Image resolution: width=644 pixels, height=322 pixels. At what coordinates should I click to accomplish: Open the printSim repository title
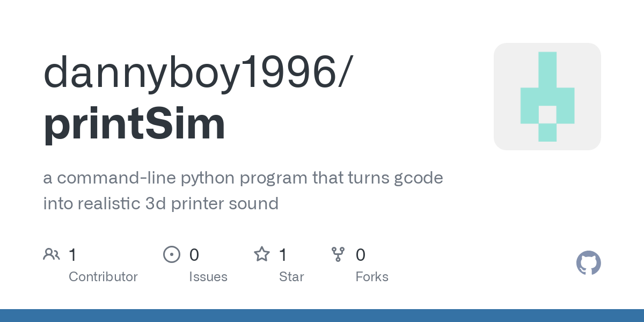click(x=134, y=123)
